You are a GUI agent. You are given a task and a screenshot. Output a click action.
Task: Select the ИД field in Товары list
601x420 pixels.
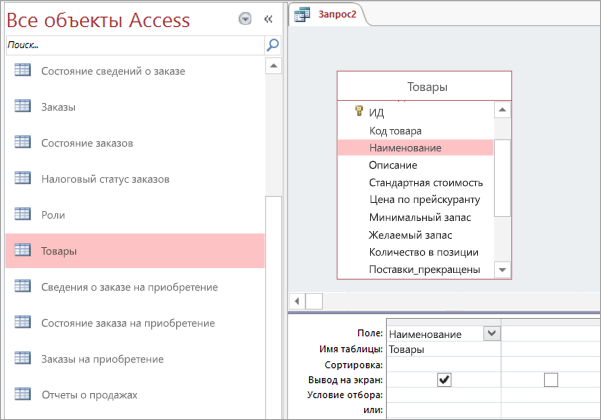click(415, 112)
